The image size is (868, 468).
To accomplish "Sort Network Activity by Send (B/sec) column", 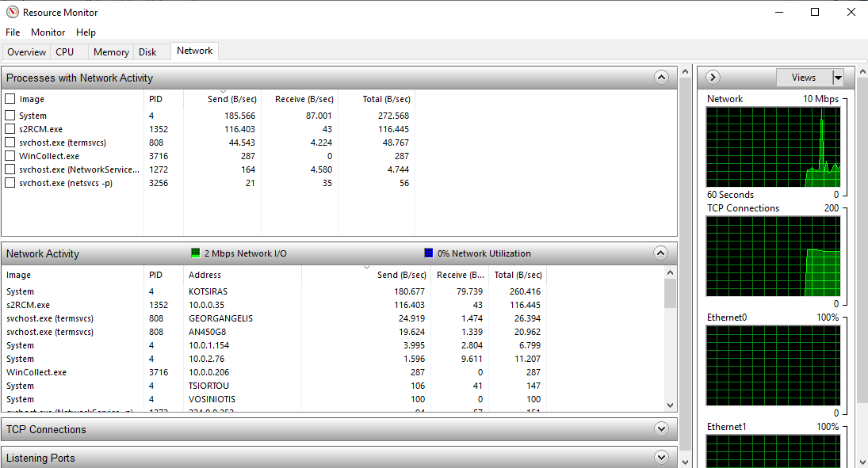I will (366, 275).
